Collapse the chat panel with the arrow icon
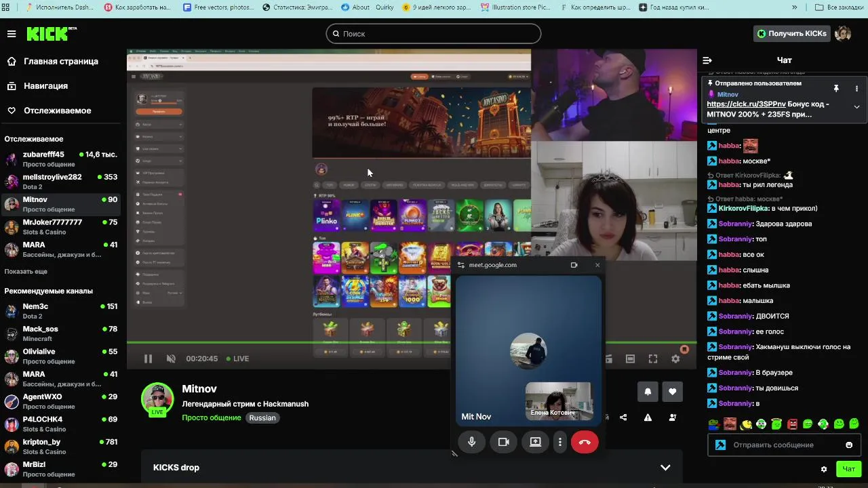Image resolution: width=868 pixels, height=488 pixels. 707,60
